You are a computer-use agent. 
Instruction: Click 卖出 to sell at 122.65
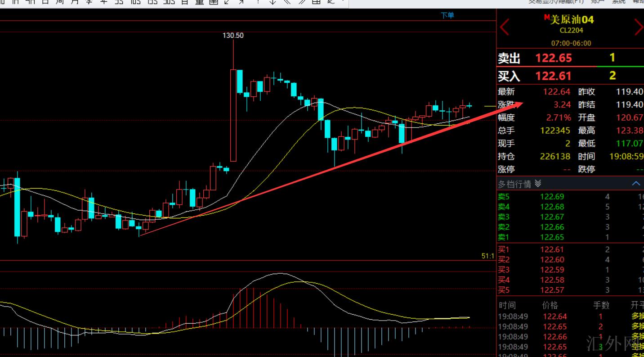click(509, 59)
